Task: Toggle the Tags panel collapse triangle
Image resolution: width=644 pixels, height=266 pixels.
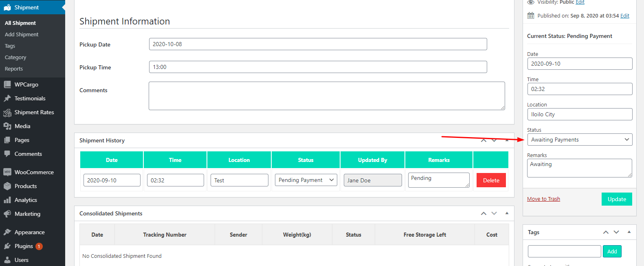Action: click(x=629, y=232)
